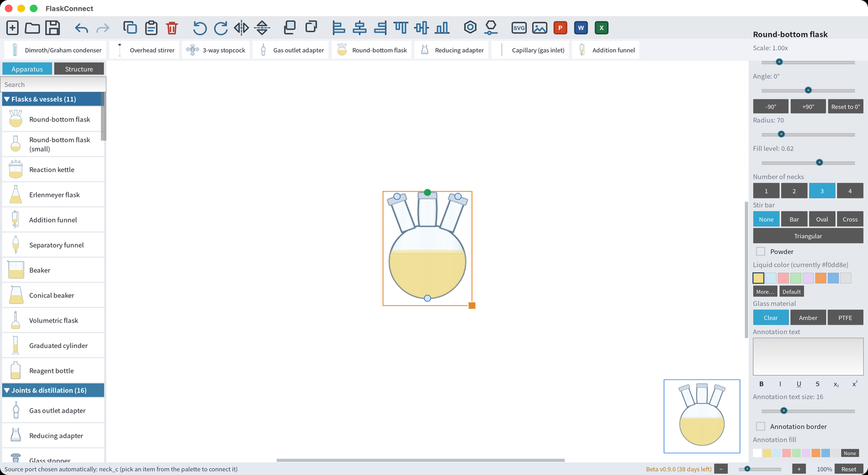868x475 pixels.
Task: Click the Excel export icon
Action: tap(602, 28)
